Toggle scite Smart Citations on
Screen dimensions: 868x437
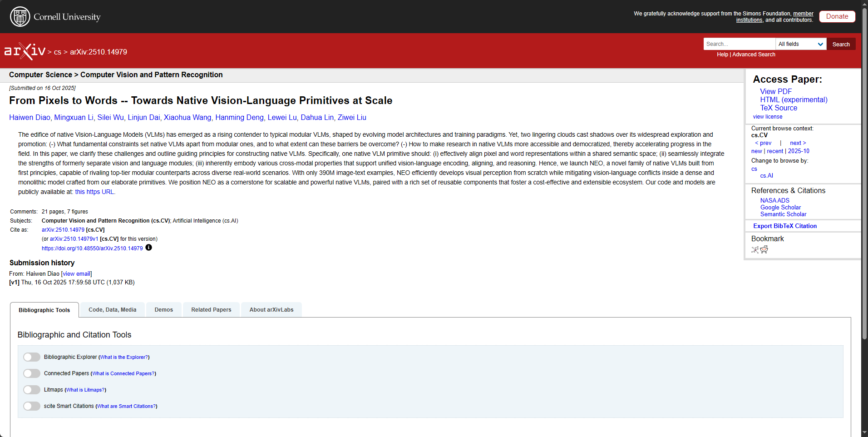pos(32,406)
